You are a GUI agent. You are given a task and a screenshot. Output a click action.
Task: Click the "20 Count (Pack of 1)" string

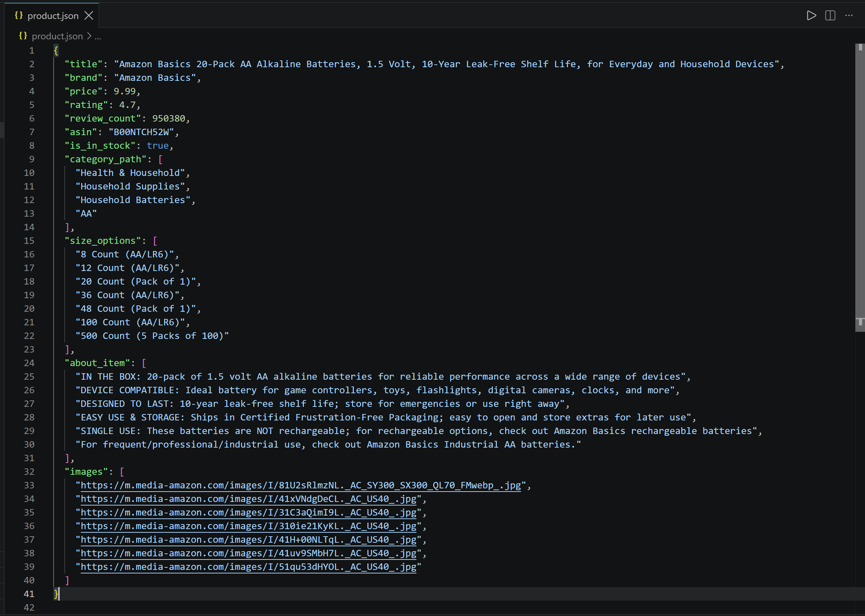pyautogui.click(x=136, y=281)
